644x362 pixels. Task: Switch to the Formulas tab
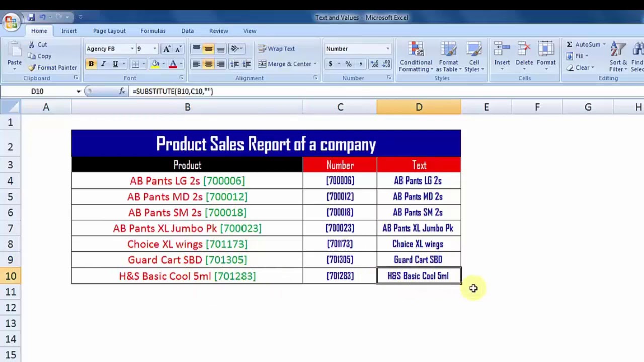pos(153,31)
